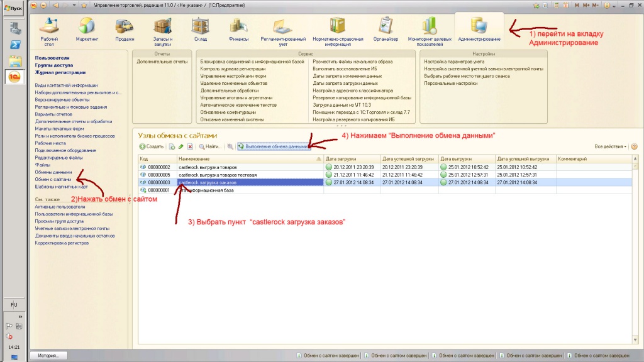Open the round dropdown menu next to 1C logo
The image size is (644, 362).
[43, 5]
